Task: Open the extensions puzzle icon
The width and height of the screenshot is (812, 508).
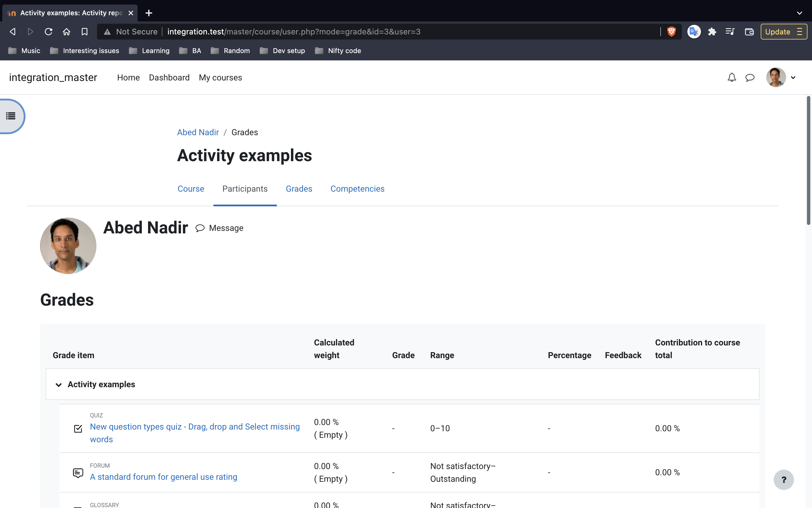Action: (712, 32)
